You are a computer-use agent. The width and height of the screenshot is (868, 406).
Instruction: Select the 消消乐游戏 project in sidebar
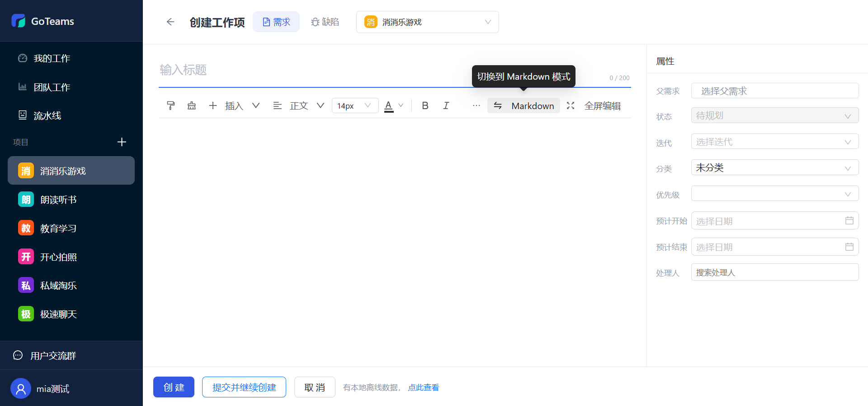[x=71, y=171]
